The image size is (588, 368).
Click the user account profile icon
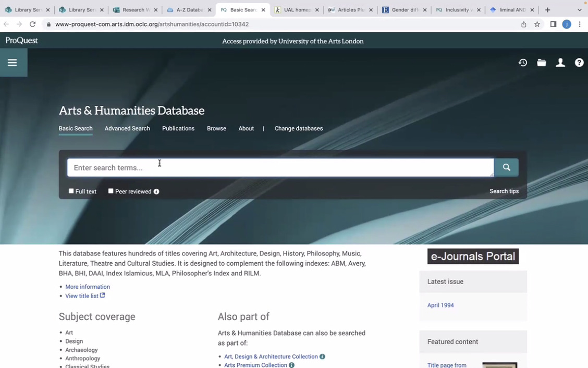click(x=560, y=63)
